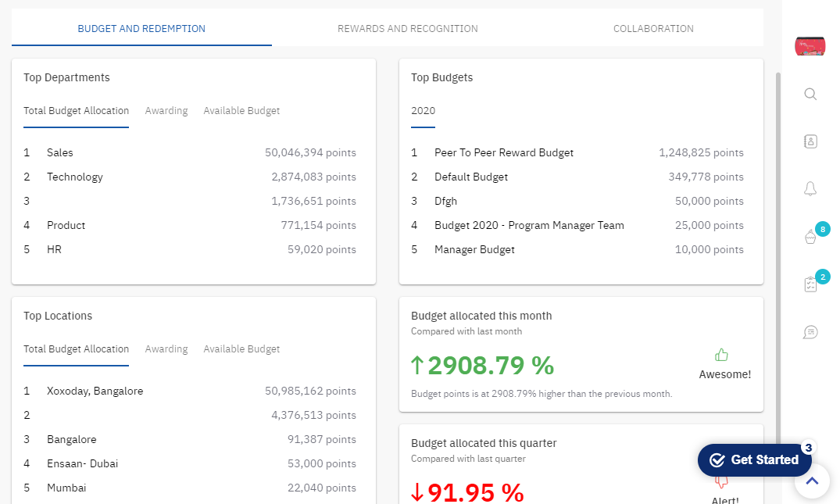Click the green thumbs-up Awesome icon
The height and width of the screenshot is (504, 840).
point(721,355)
